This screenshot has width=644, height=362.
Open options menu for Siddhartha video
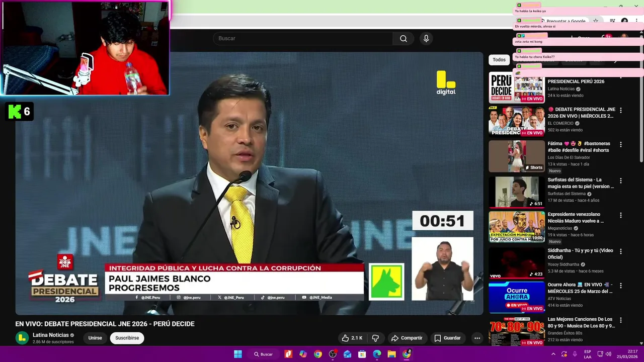[620, 251]
